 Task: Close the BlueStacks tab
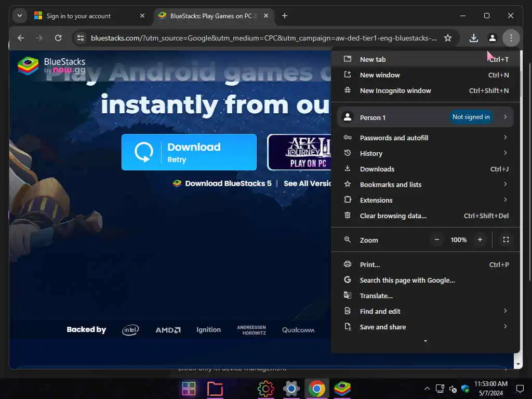point(266,16)
